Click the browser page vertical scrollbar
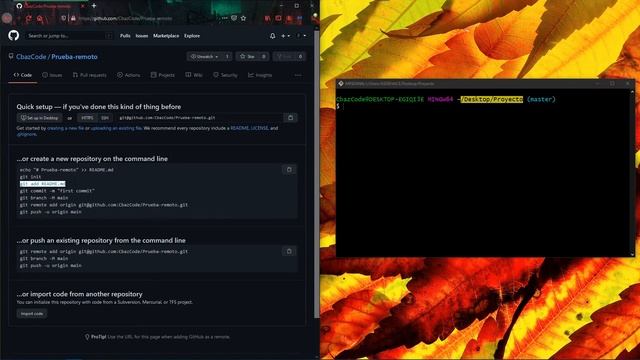 [x=317, y=173]
